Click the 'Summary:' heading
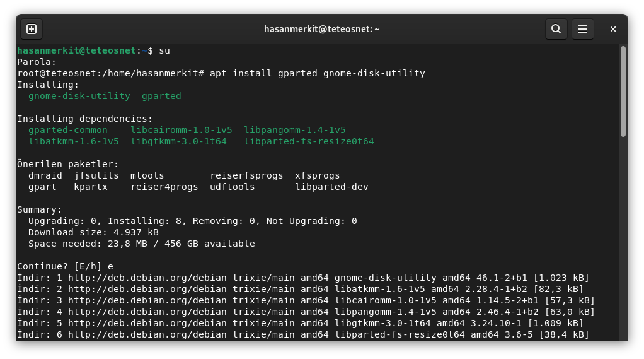This screenshot has width=644, height=359. tap(40, 209)
